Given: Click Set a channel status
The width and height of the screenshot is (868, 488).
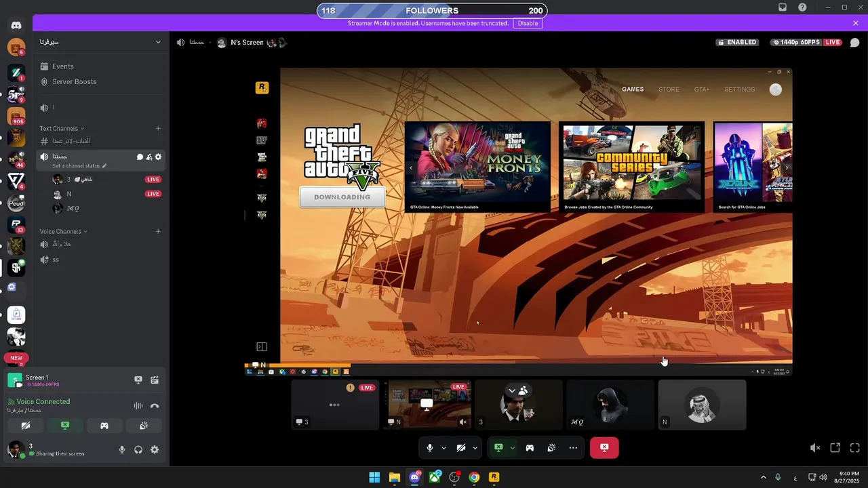Looking at the screenshot, I should [79, 165].
